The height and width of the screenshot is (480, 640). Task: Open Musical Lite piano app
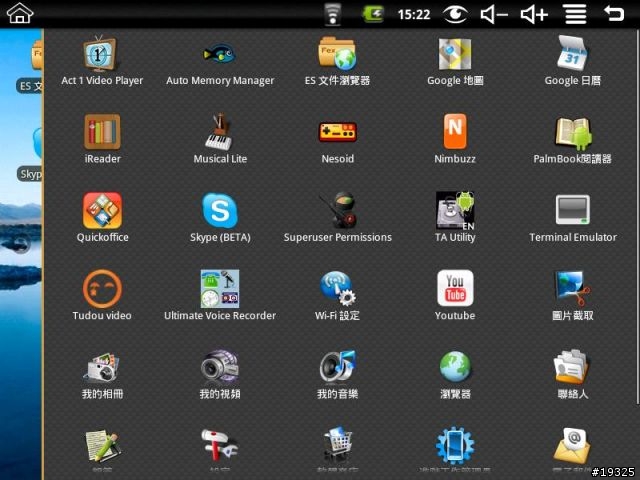tap(220, 139)
